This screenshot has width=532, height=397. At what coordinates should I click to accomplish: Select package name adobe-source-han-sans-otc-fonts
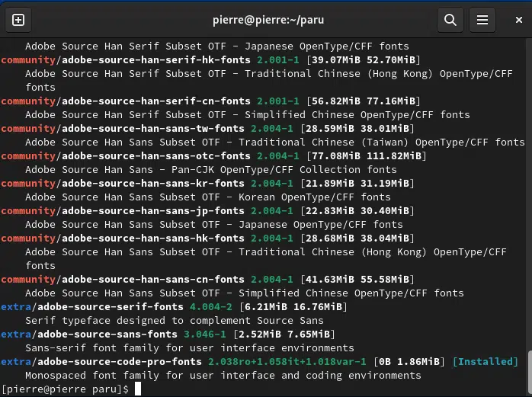[156, 156]
